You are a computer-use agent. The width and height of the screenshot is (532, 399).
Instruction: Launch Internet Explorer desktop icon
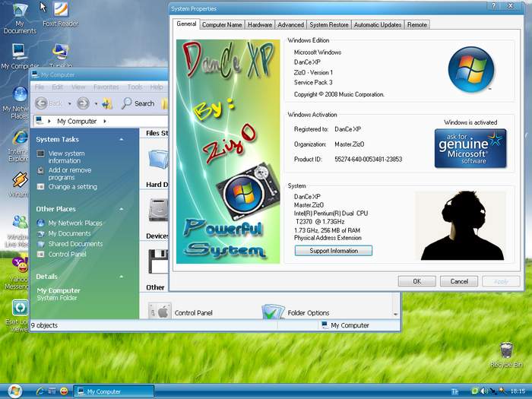19,146
